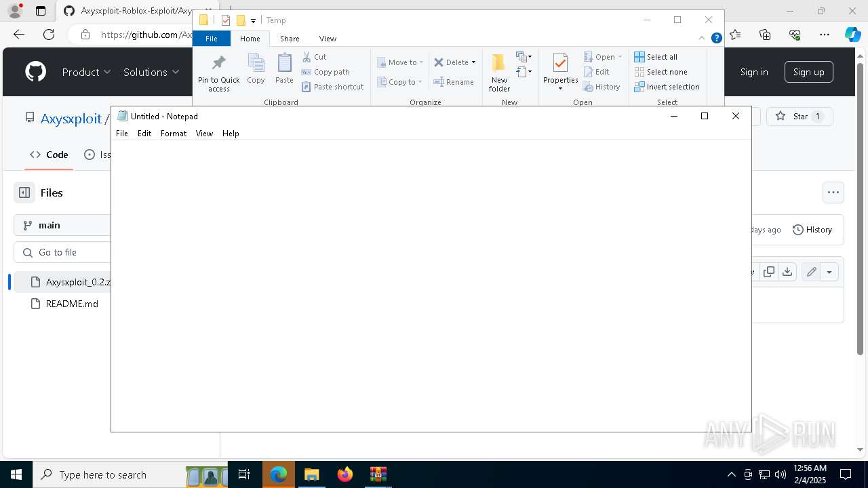The image size is (868, 488).
Task: Open the Delete dropdown arrow
Action: tap(473, 62)
